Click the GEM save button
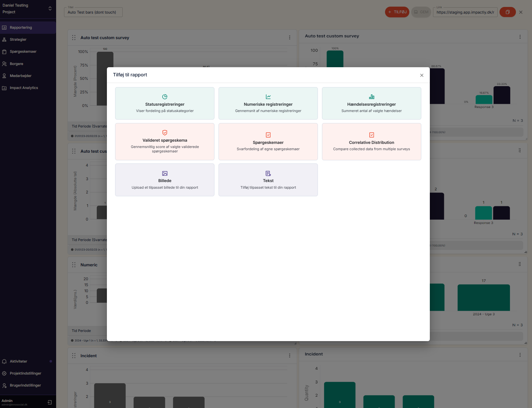532x408 pixels. (x=421, y=12)
